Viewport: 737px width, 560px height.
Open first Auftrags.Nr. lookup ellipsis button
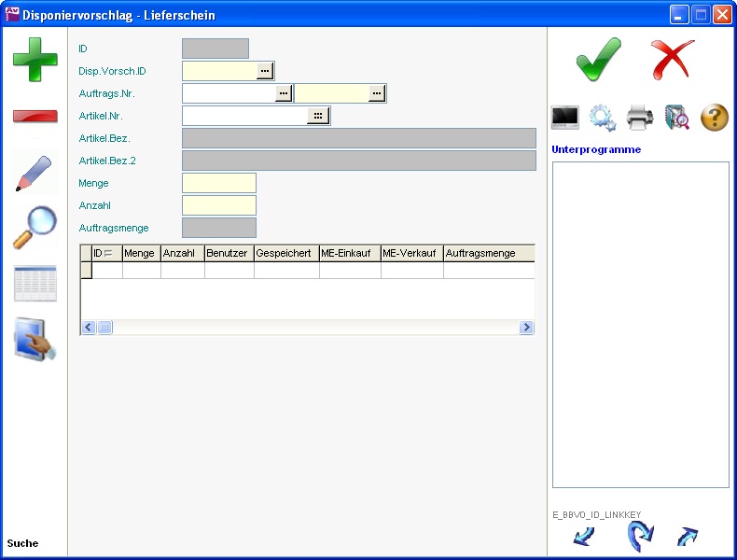(x=284, y=93)
